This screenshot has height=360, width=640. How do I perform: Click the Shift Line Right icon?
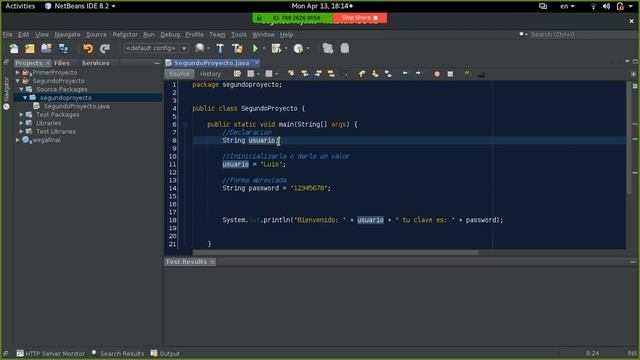pyautogui.click(x=418, y=73)
